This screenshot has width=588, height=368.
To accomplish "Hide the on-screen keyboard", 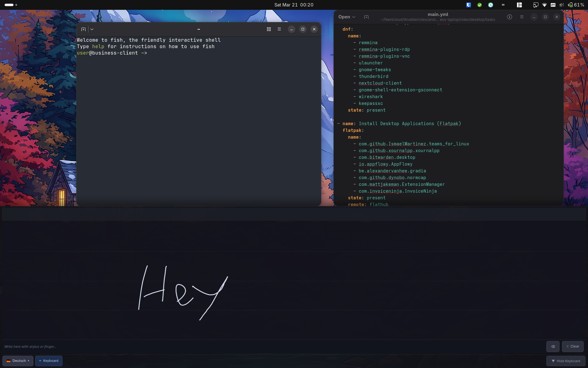I will click(566, 361).
